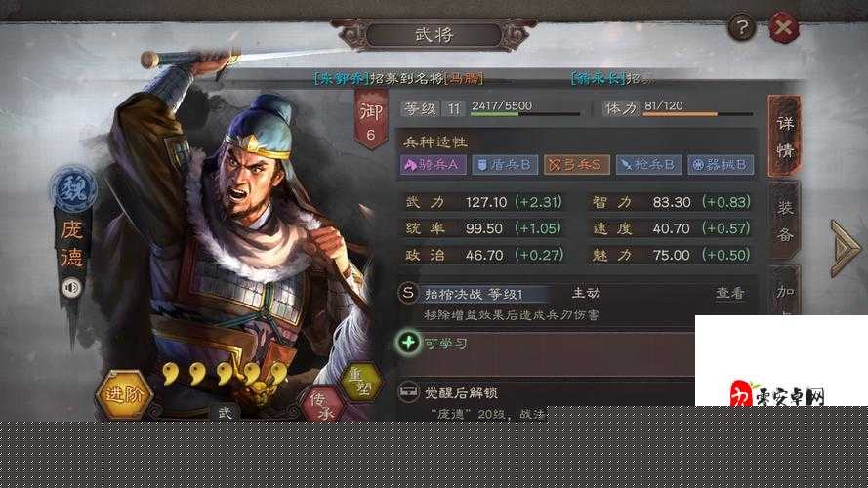Select the 器械B troop aptitude badge
This screenshot has height=488, width=868.
pos(721,165)
